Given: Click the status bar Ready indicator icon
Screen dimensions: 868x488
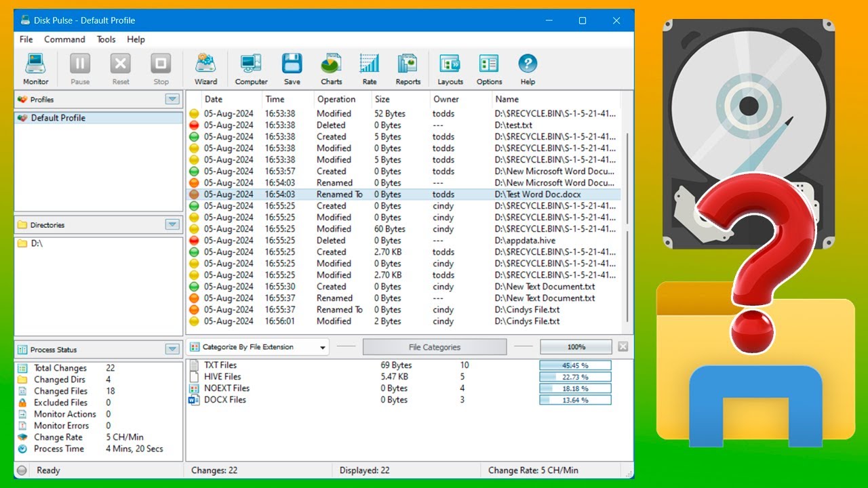Looking at the screenshot, I should pyautogui.click(x=22, y=470).
